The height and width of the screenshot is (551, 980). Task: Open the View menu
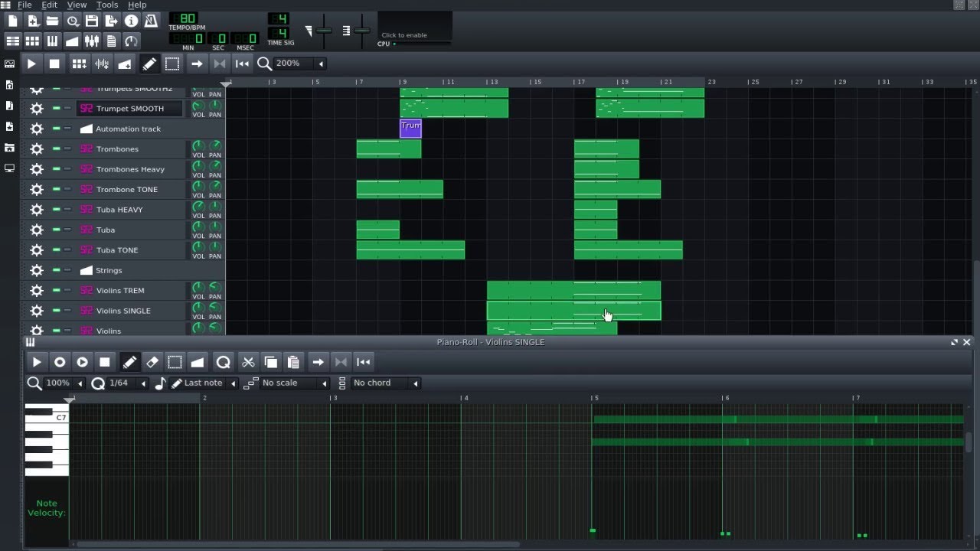(77, 5)
